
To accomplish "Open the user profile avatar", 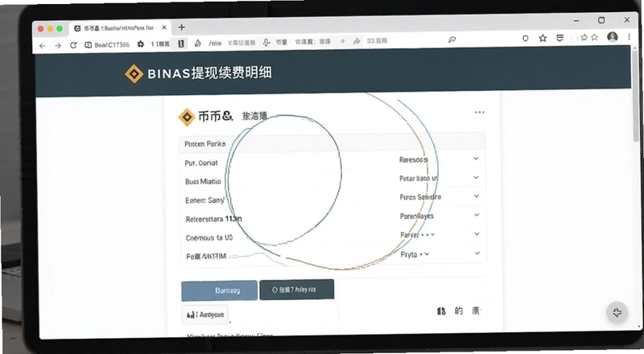I will coord(613,37).
